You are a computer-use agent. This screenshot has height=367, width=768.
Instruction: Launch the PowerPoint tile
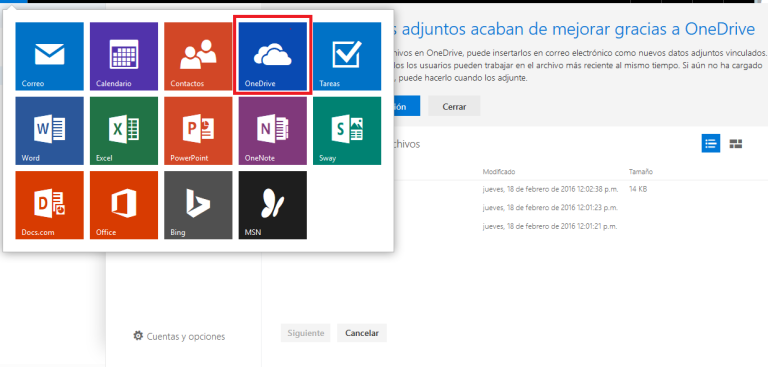[198, 131]
